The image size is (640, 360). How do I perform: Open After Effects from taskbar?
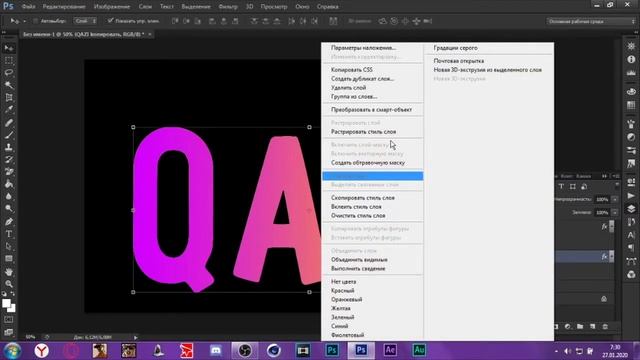tap(390, 350)
